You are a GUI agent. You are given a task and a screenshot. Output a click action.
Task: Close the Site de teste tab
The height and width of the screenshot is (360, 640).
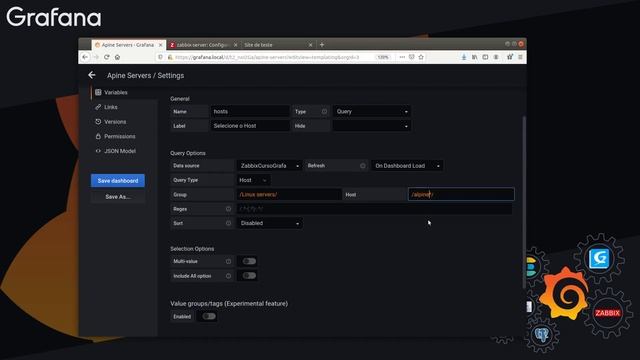pos(311,45)
